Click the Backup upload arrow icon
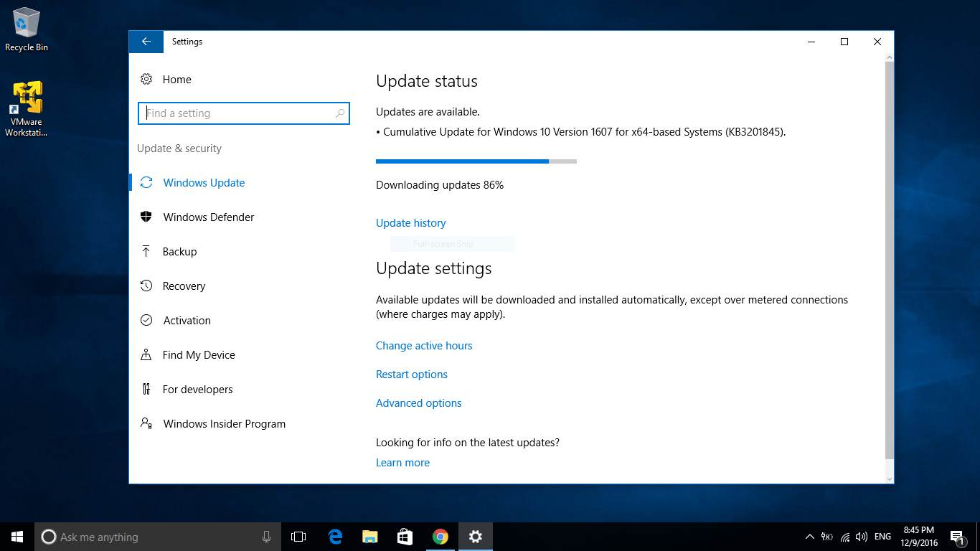Viewport: 980px width, 551px height. click(x=146, y=251)
